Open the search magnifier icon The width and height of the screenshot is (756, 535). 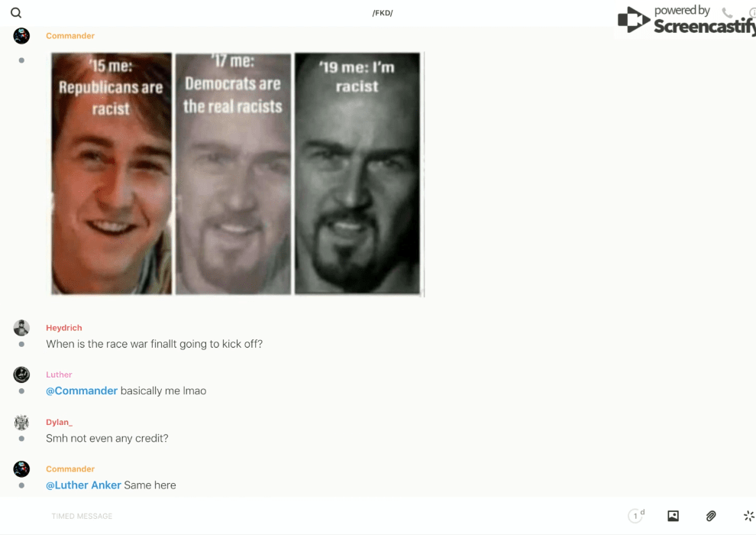coord(16,13)
